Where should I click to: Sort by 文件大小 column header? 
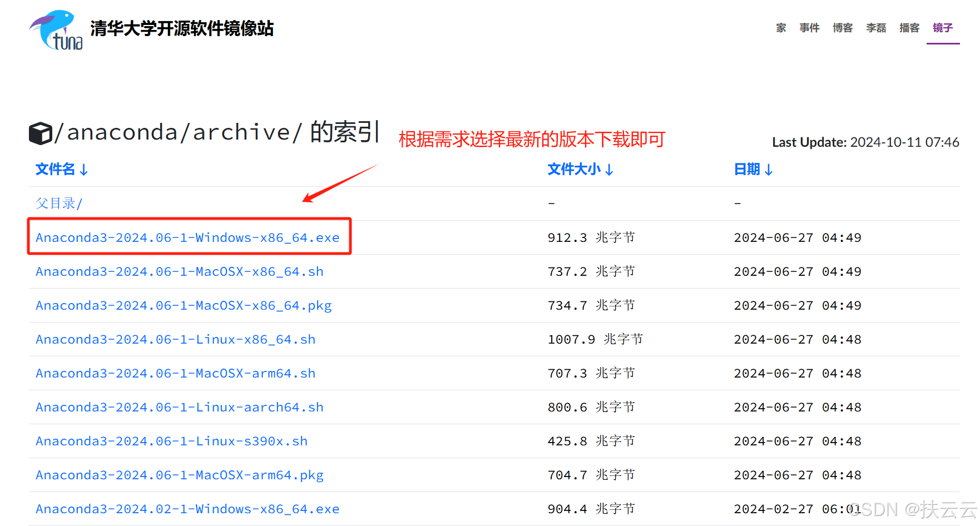(x=580, y=169)
